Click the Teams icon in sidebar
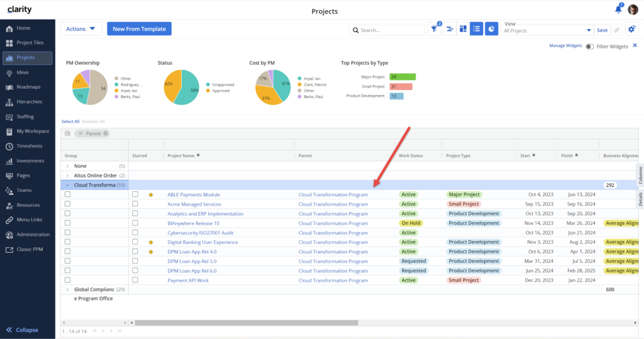Screen dimensions: 644x339 (x=9, y=191)
